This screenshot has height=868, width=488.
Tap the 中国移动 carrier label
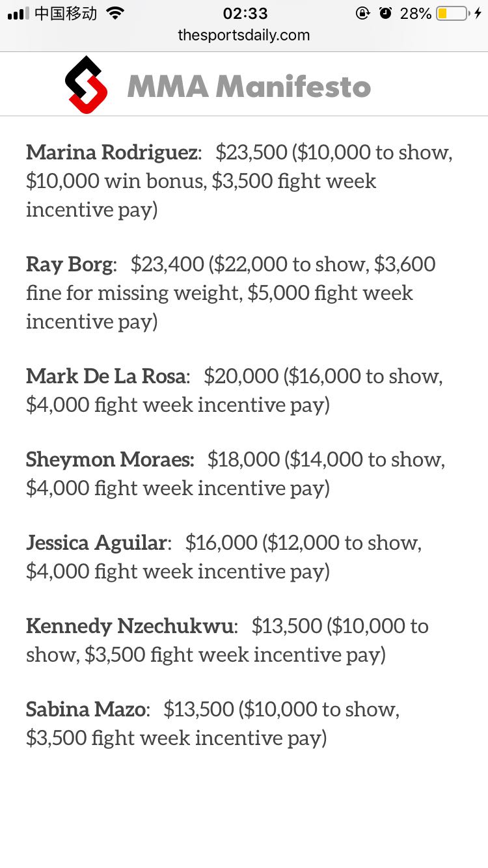tap(65, 13)
